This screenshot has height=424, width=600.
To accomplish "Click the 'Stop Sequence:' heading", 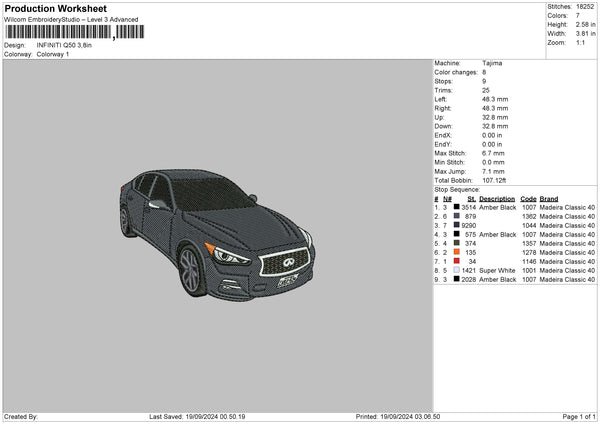I will (x=457, y=189).
